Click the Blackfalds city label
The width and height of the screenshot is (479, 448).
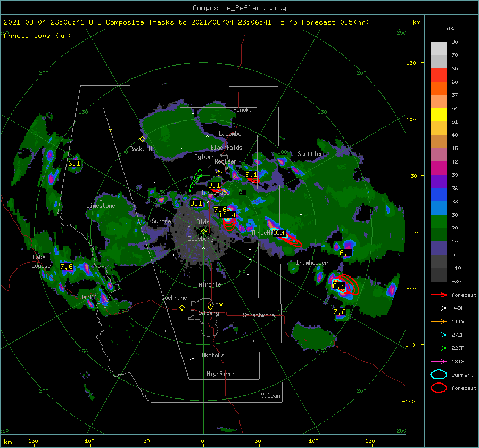[x=226, y=148]
